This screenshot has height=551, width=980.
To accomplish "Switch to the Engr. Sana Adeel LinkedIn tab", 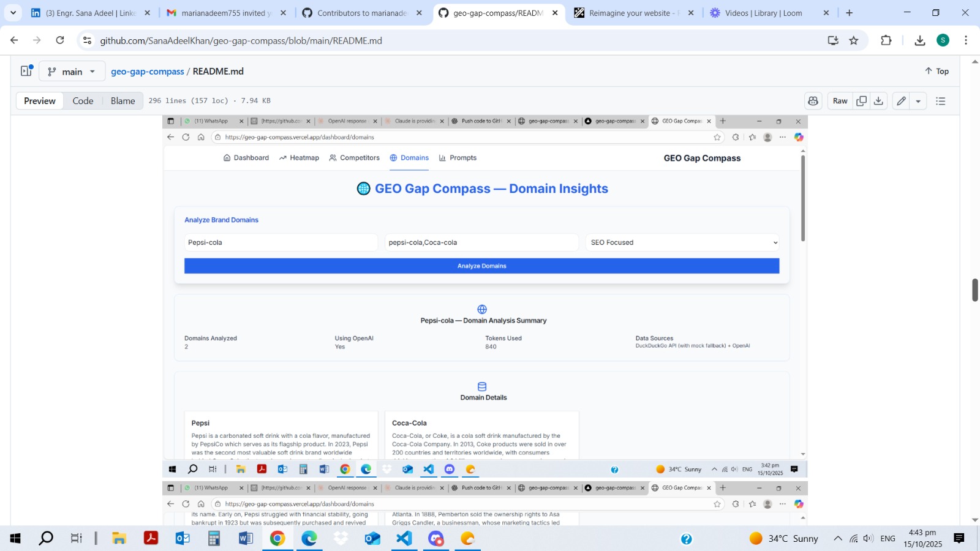I will click(90, 13).
